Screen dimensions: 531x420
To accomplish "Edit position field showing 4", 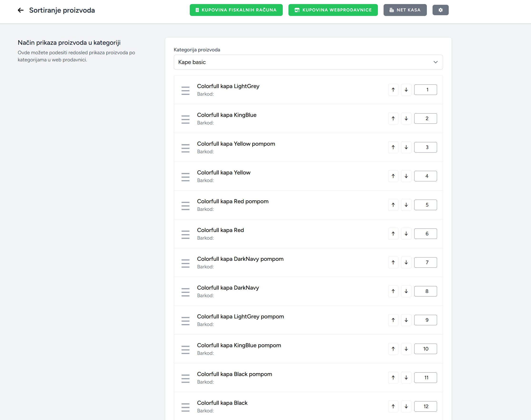I will point(425,176).
